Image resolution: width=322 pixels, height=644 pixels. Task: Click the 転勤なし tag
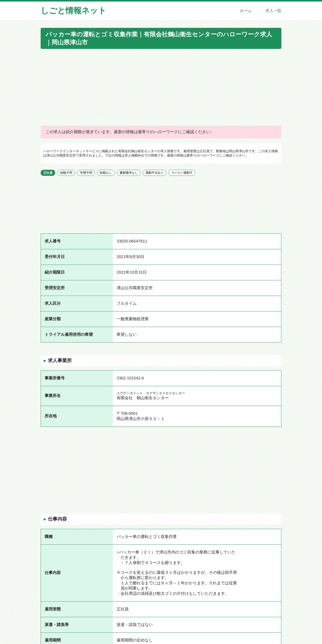106,173
